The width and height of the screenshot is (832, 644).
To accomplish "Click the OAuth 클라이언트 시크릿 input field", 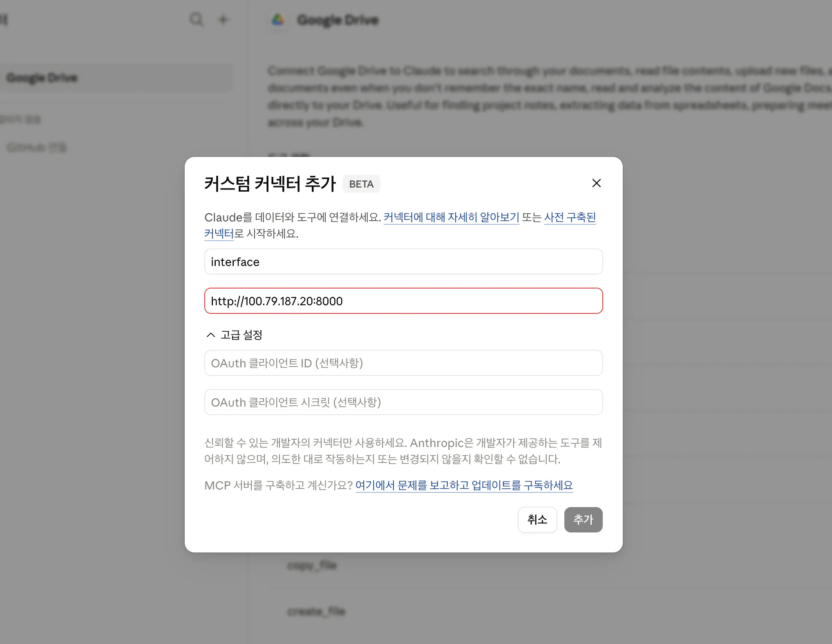I will click(403, 402).
